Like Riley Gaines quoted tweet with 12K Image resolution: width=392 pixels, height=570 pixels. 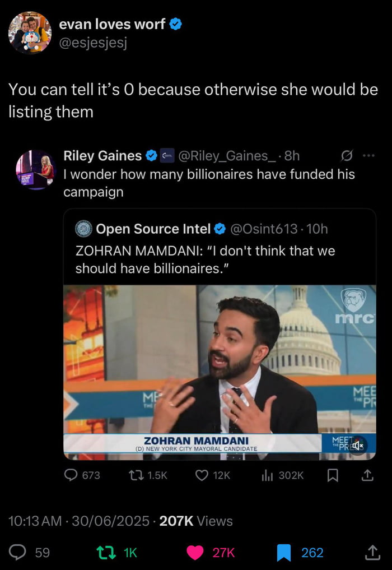pyautogui.click(x=202, y=475)
